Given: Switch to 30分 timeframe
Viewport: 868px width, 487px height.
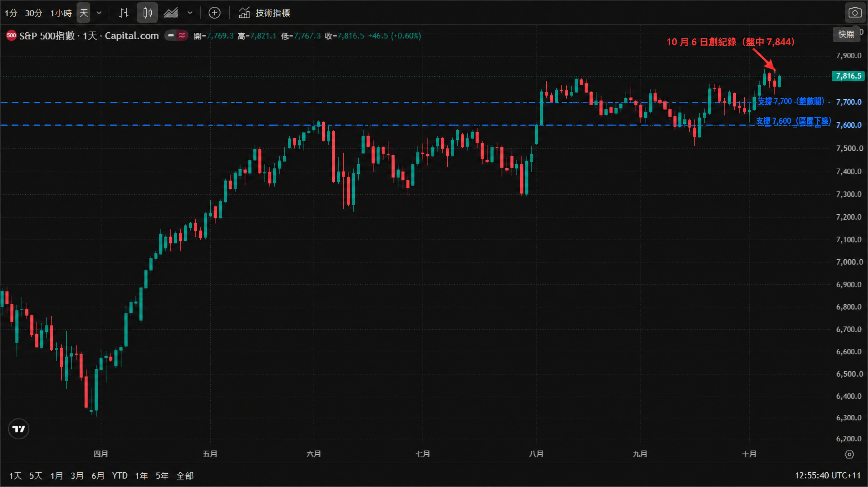Looking at the screenshot, I should tap(34, 13).
